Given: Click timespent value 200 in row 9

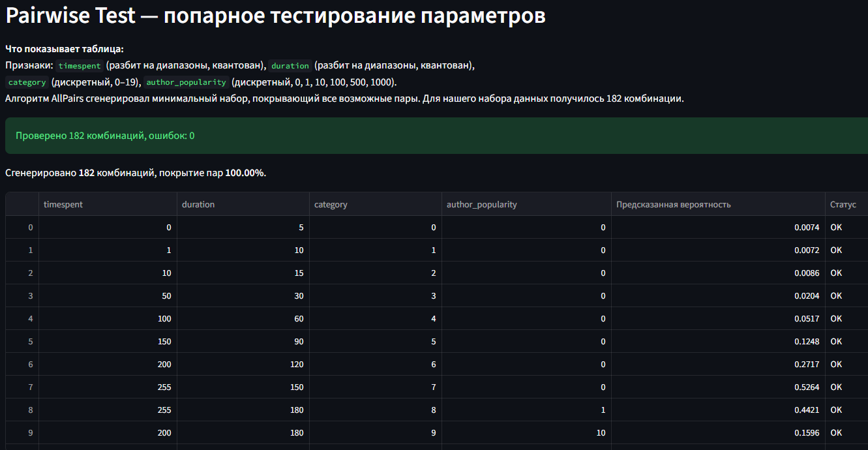Looking at the screenshot, I should tap(108, 432).
